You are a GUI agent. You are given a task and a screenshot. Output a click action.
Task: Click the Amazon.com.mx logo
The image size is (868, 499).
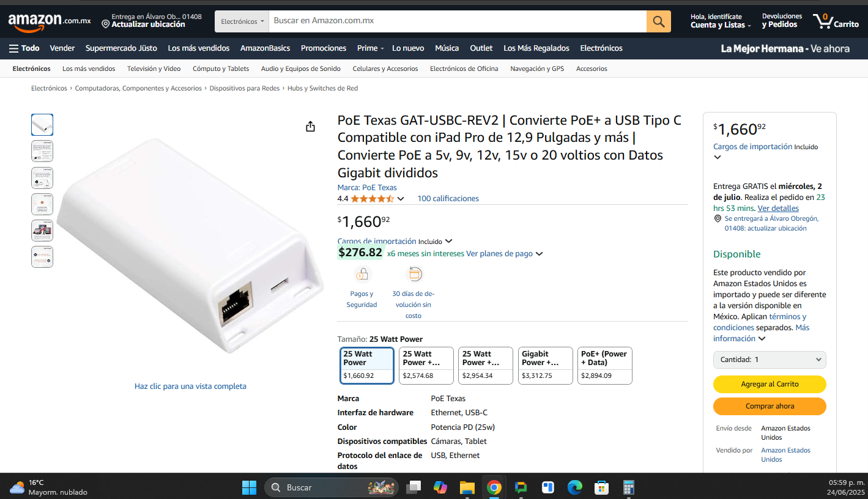coord(49,21)
